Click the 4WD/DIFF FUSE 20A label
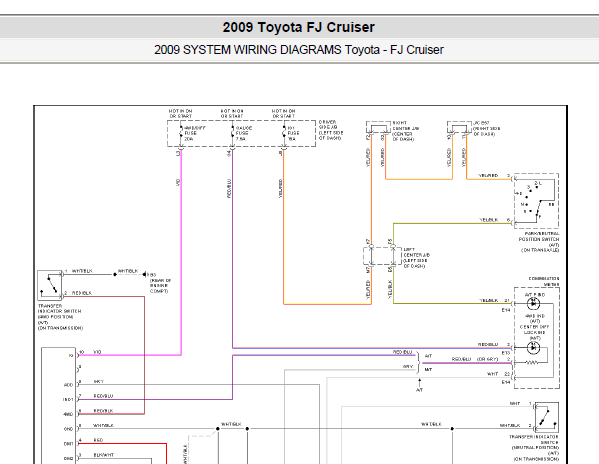Image resolution: width=599 pixels, height=464 pixels. (194, 134)
